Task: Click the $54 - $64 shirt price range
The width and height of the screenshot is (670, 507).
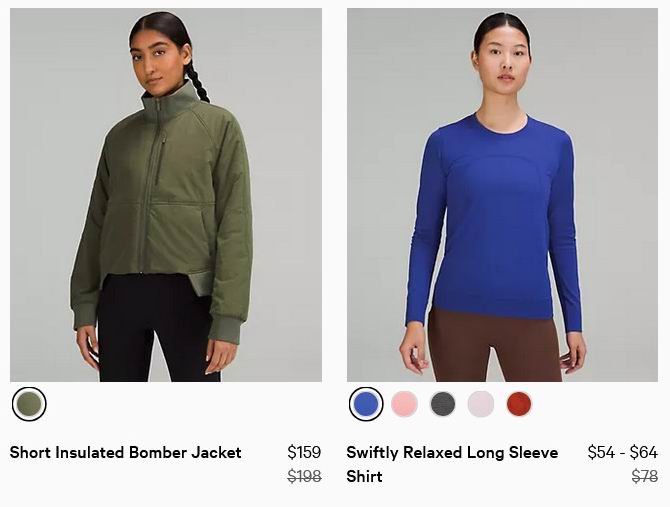Action: point(623,452)
